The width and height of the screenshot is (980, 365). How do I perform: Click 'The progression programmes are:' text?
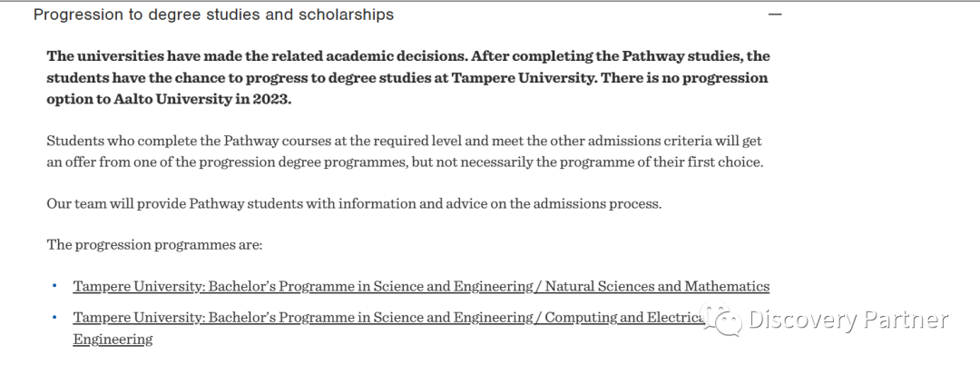tap(154, 244)
